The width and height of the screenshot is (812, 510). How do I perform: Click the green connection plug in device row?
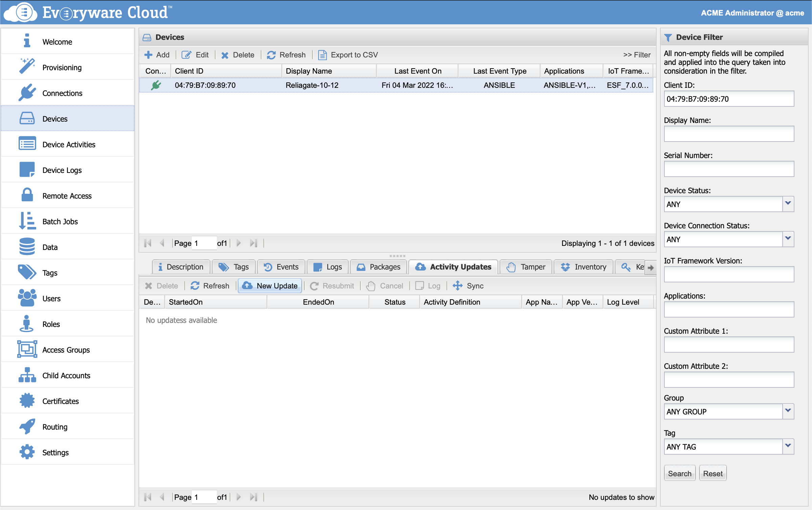pyautogui.click(x=156, y=85)
